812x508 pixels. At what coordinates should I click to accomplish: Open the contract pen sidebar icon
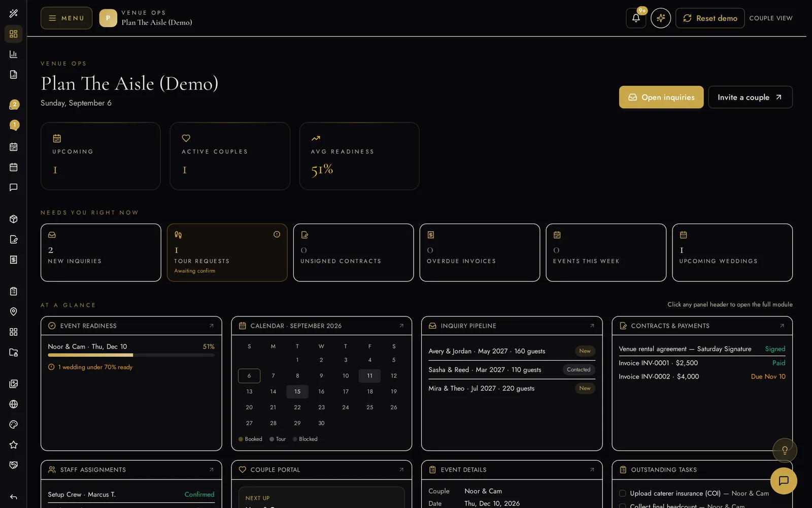coord(14,239)
